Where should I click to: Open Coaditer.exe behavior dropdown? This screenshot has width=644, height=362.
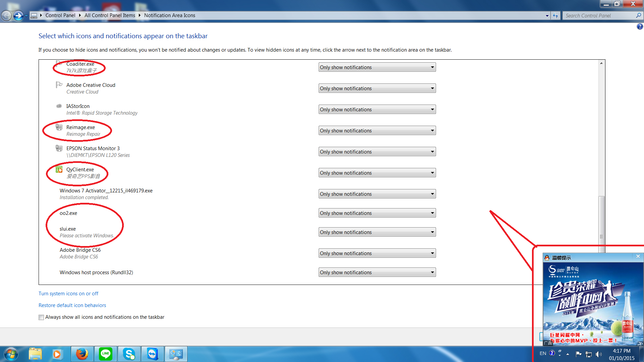coord(377,67)
